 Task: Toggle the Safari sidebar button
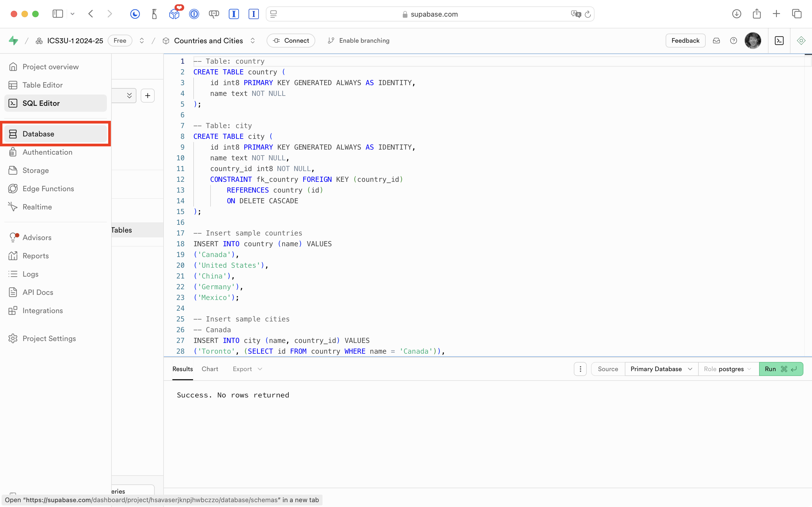[58, 14]
